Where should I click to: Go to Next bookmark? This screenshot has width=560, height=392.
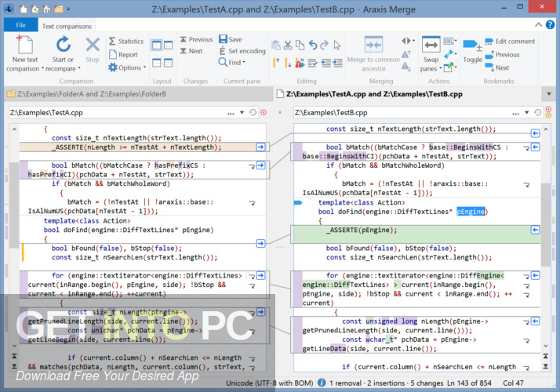497,67
